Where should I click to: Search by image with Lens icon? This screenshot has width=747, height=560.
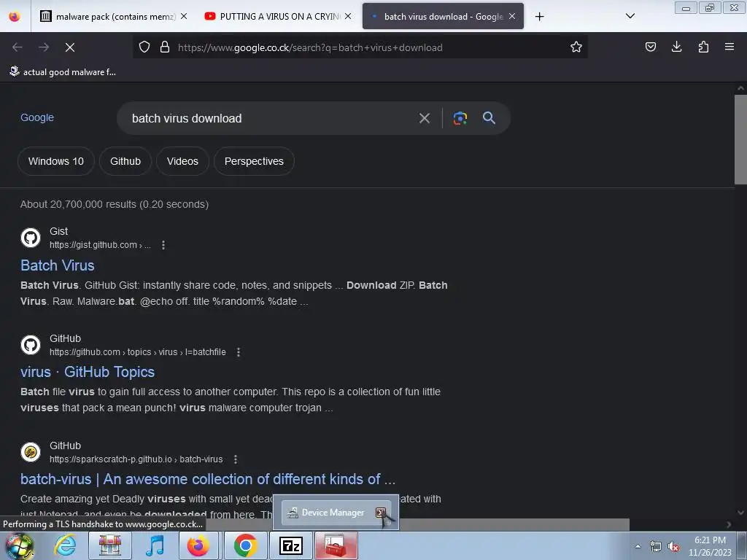460,118
